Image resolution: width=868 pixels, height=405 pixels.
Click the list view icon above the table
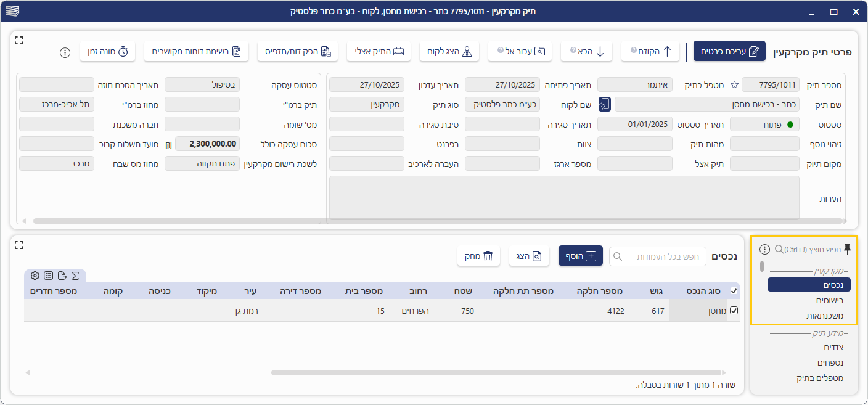[48, 276]
